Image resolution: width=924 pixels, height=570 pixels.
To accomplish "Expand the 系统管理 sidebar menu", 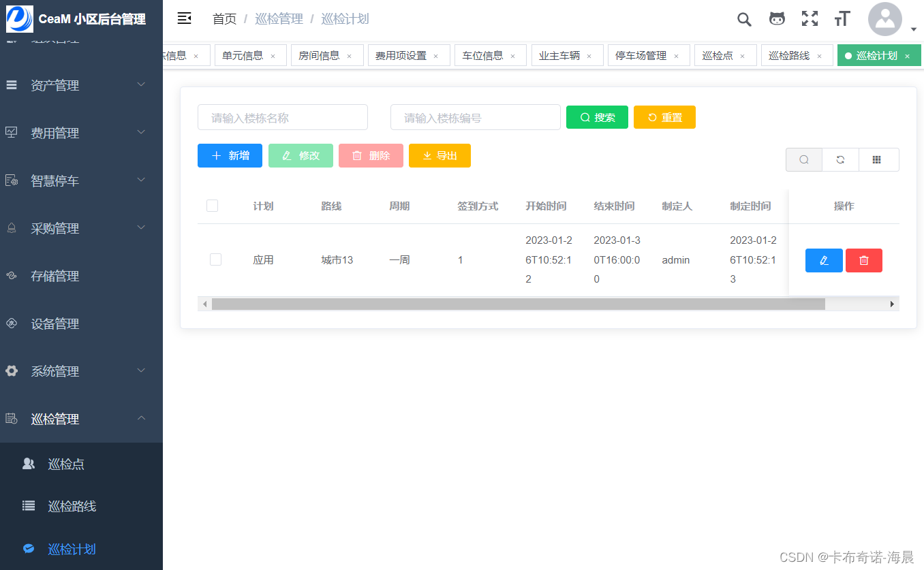I will 81,371.
